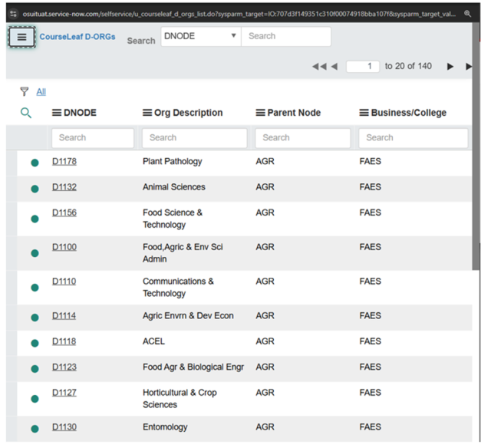491x448 pixels.
Task: Click the top Search text box
Action: (x=286, y=36)
